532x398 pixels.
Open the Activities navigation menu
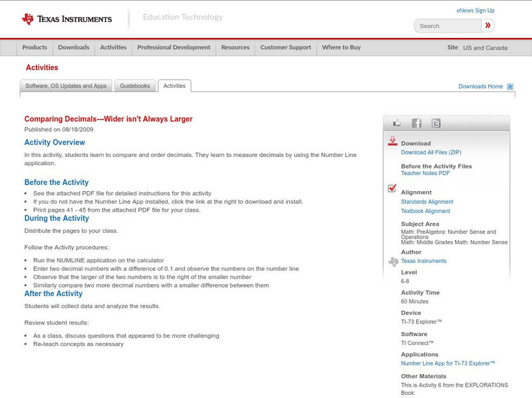(113, 47)
